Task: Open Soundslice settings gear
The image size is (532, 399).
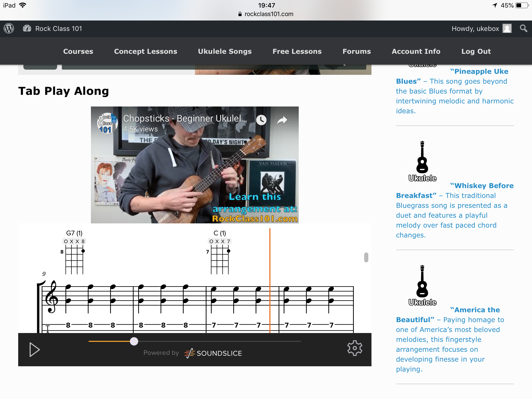Action: [355, 348]
